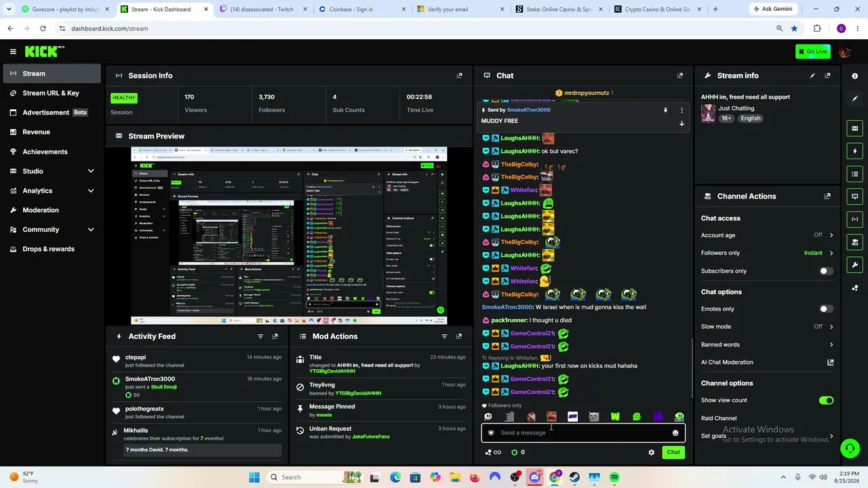Open the hamburger menu beside the Kick logo
This screenshot has height=488, width=868.
tap(13, 52)
